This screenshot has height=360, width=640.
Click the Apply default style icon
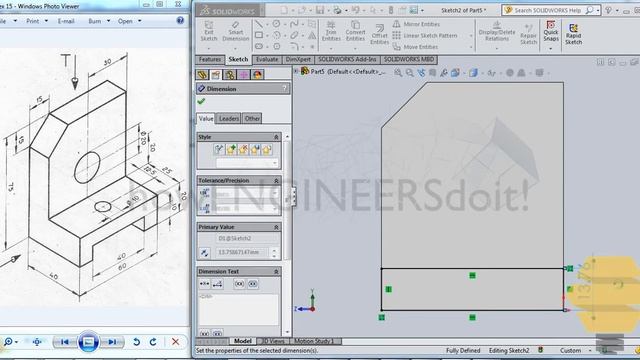click(219, 149)
